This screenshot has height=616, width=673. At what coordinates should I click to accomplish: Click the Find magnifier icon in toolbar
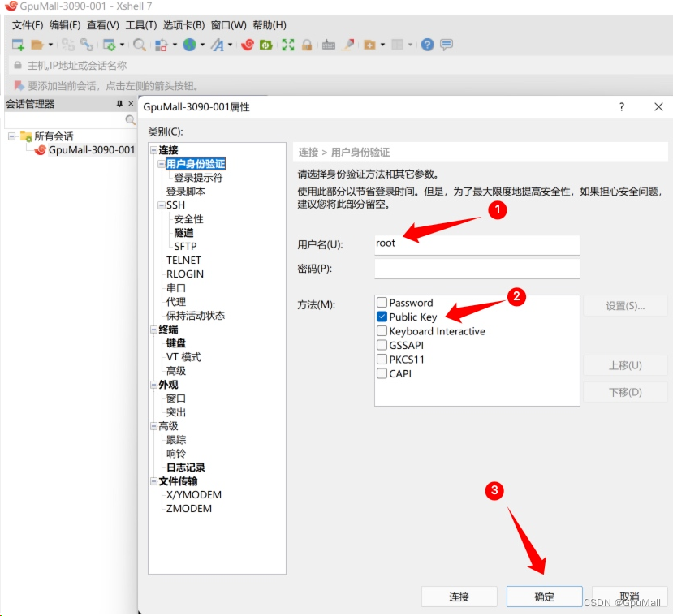pos(138,45)
